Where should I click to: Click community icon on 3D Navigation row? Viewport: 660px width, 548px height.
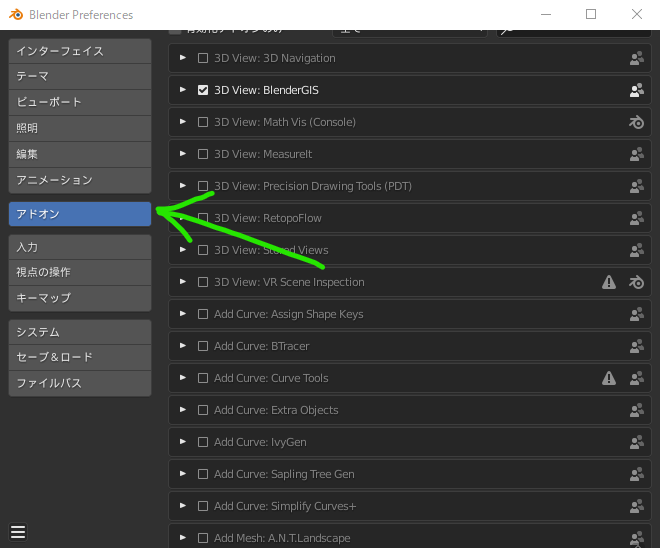[636, 58]
